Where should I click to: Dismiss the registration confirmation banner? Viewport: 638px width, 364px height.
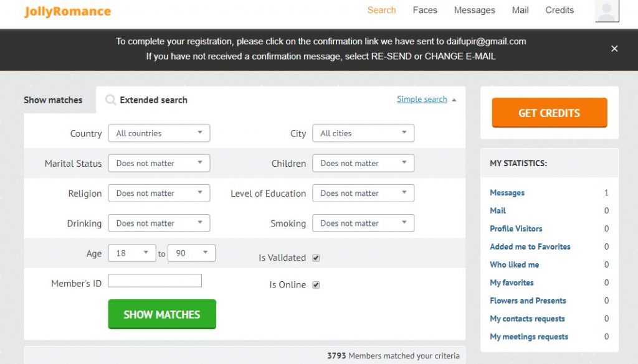pos(614,49)
